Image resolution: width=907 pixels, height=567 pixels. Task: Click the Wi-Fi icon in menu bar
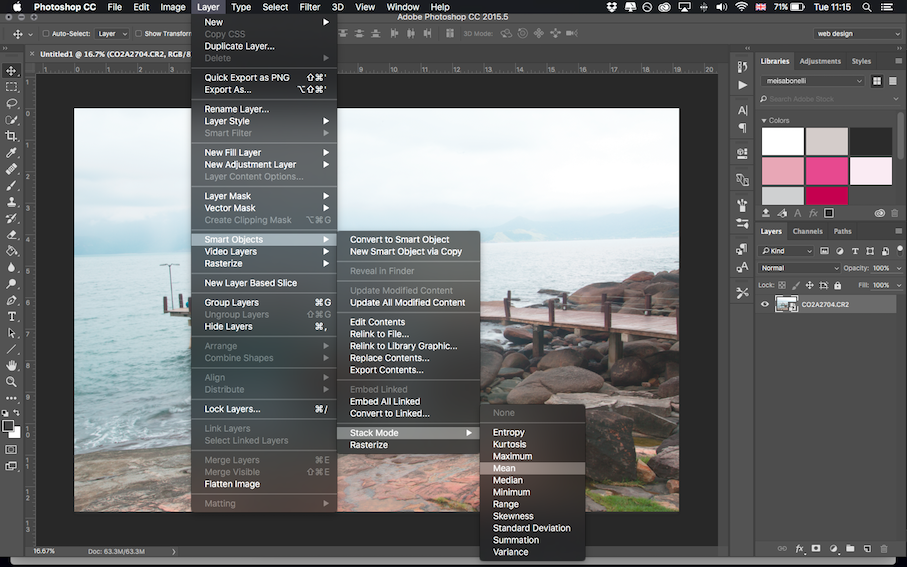[741, 7]
